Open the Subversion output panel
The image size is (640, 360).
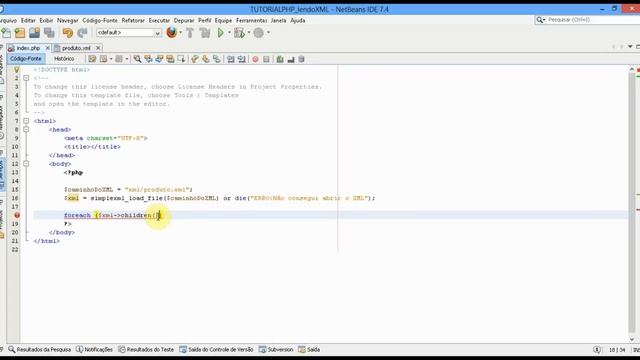click(276, 350)
